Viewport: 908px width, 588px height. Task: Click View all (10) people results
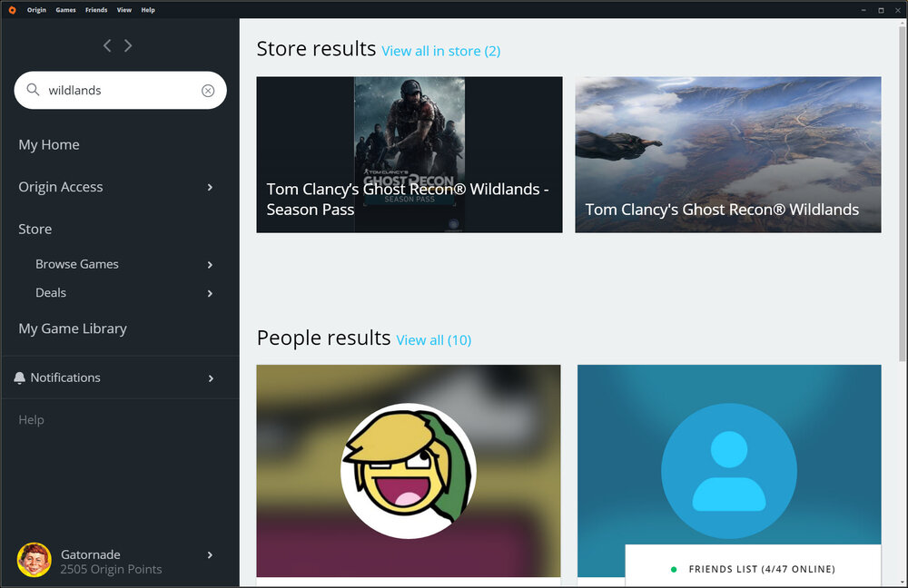click(434, 339)
